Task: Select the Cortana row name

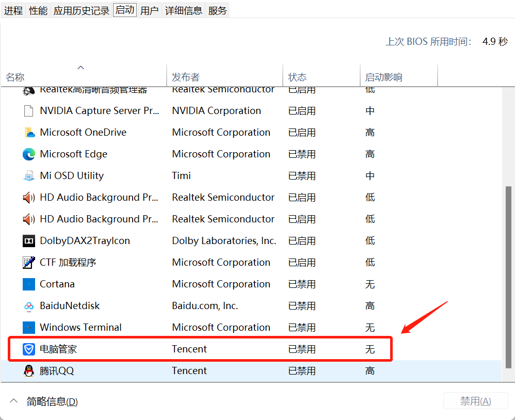Action: [57, 284]
